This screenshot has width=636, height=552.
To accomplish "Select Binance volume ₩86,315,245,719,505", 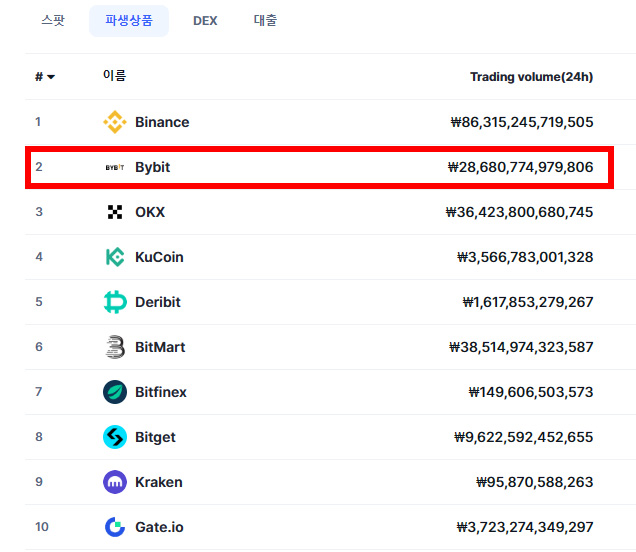I will click(x=522, y=122).
